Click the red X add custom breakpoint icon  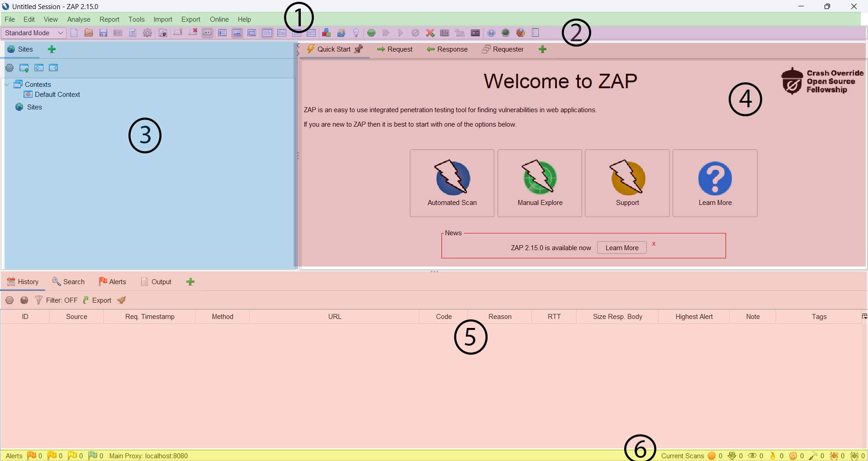430,33
